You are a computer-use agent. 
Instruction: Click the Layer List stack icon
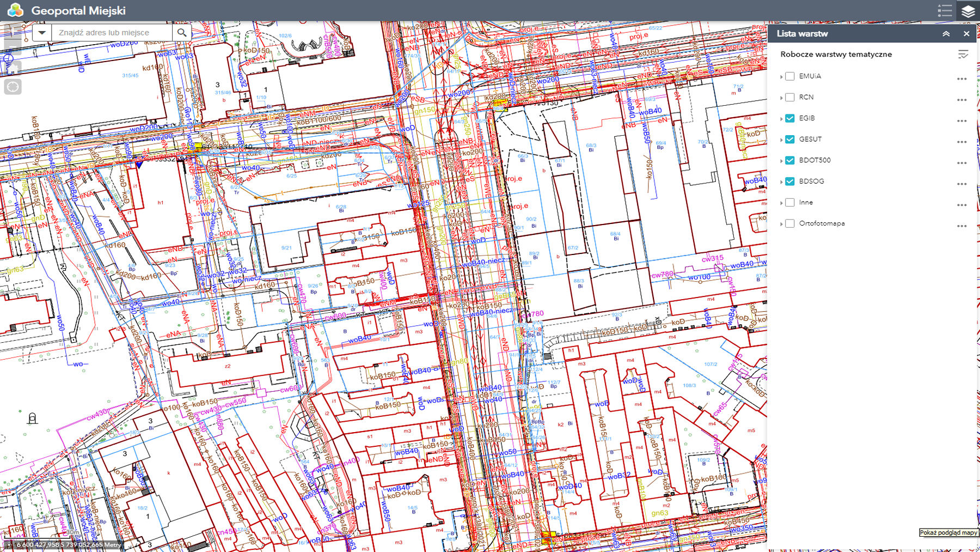click(968, 10)
